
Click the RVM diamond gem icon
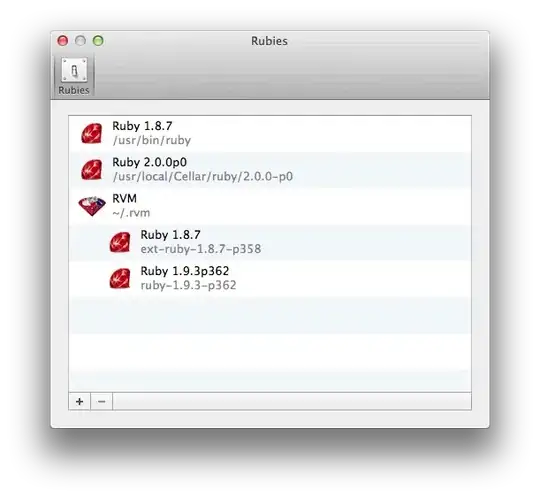[x=92, y=206]
